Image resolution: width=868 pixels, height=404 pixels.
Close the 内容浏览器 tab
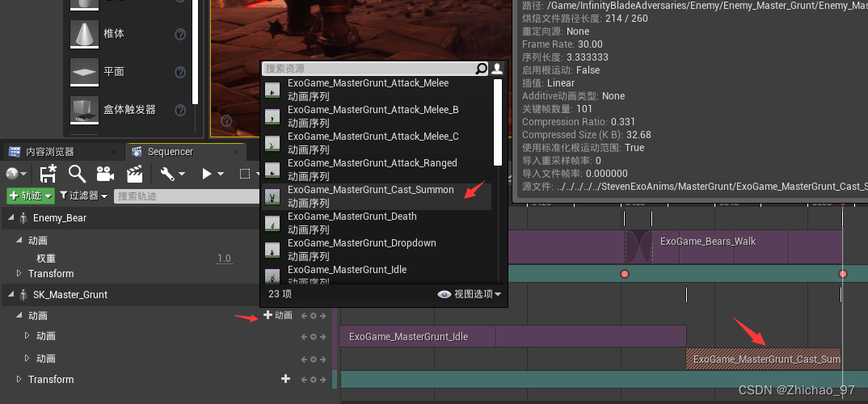114,152
